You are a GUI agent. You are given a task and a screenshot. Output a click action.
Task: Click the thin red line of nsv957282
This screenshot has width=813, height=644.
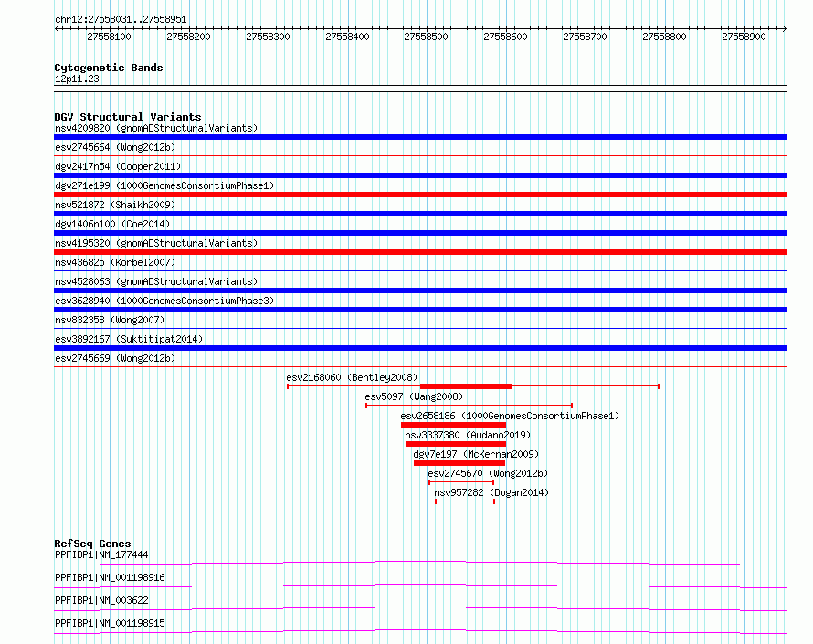point(465,501)
